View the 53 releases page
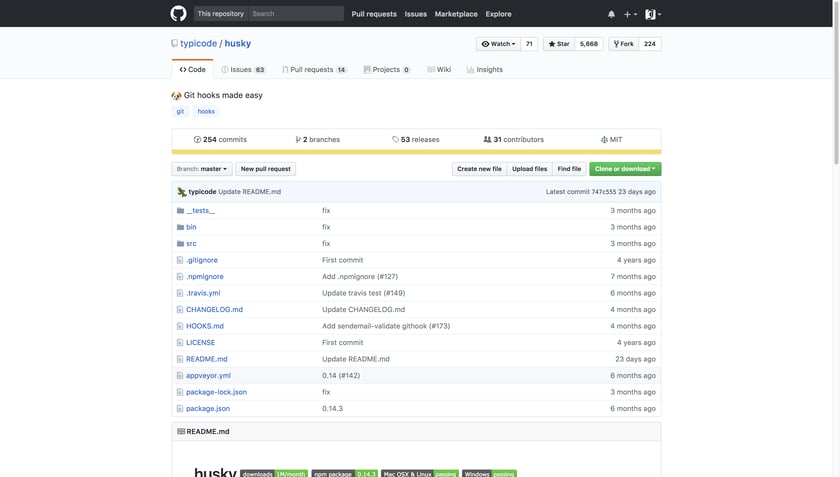Image resolution: width=840 pixels, height=477 pixels. [416, 139]
